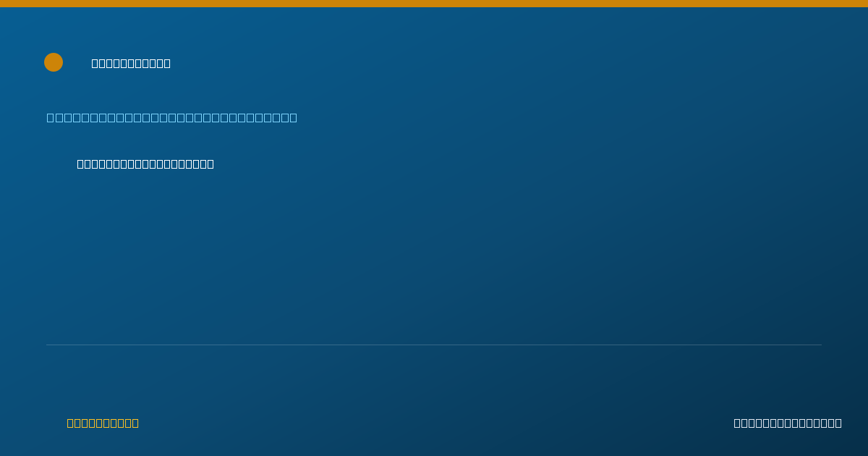Click the light blue headline text line
868x456 pixels.
pos(172,117)
